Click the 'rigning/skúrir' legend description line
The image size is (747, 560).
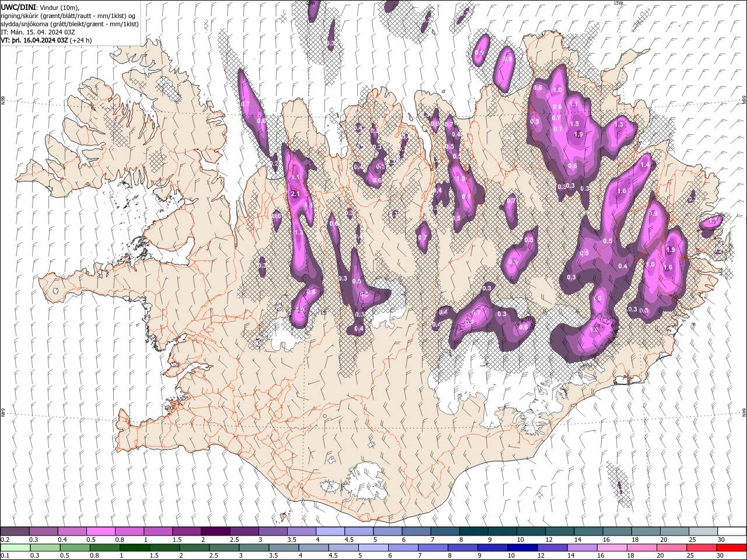pos(68,16)
